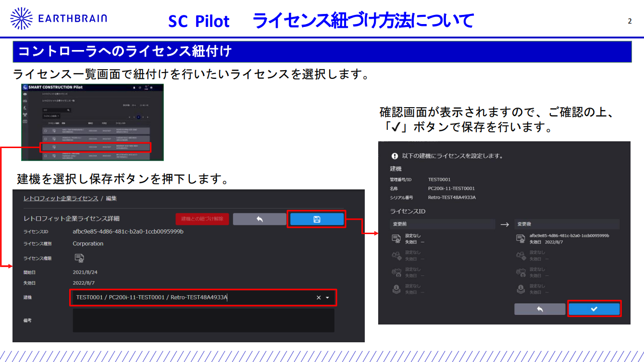The image size is (644, 362).
Task: Open the 建機 combo box dropdown arrow
Action: (x=328, y=298)
